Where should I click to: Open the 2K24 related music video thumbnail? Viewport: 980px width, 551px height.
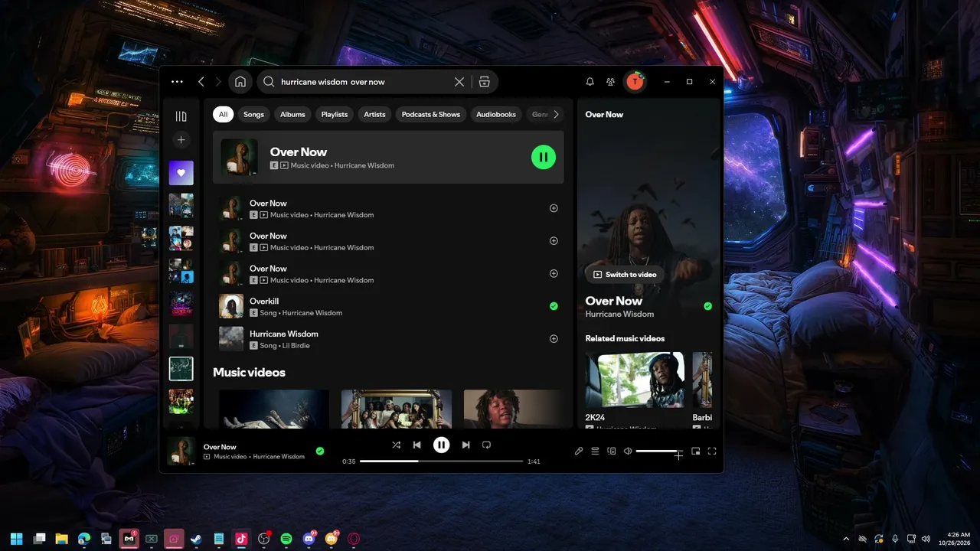(x=635, y=380)
